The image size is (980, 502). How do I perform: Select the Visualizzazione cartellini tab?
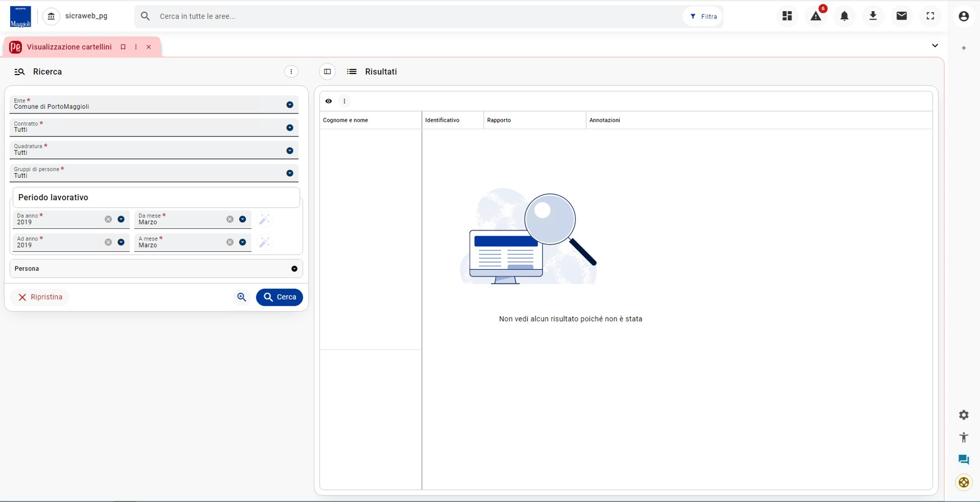(69, 47)
